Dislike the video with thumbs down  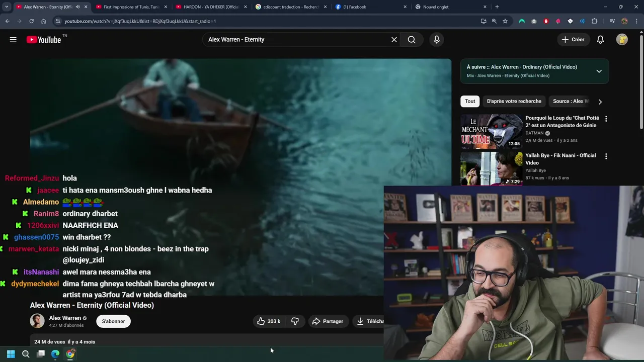tap(295, 321)
